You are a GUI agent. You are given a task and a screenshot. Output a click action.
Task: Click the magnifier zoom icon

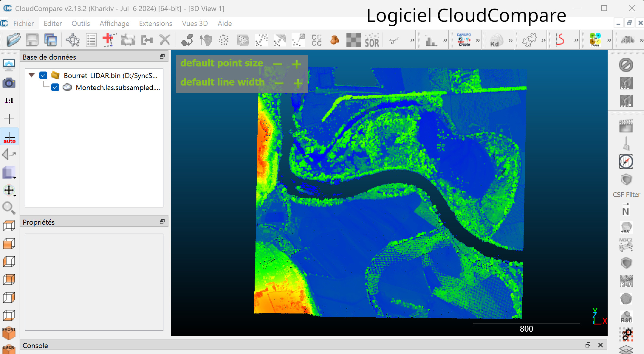click(9, 208)
